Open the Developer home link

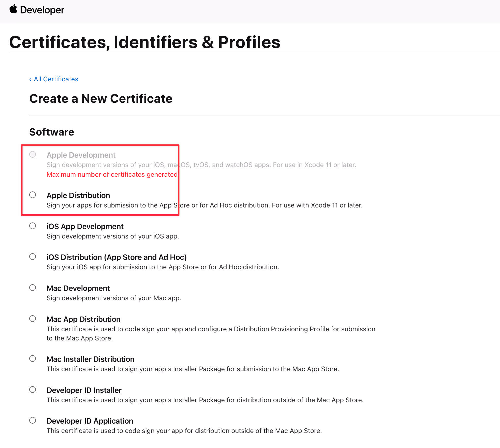click(x=42, y=10)
